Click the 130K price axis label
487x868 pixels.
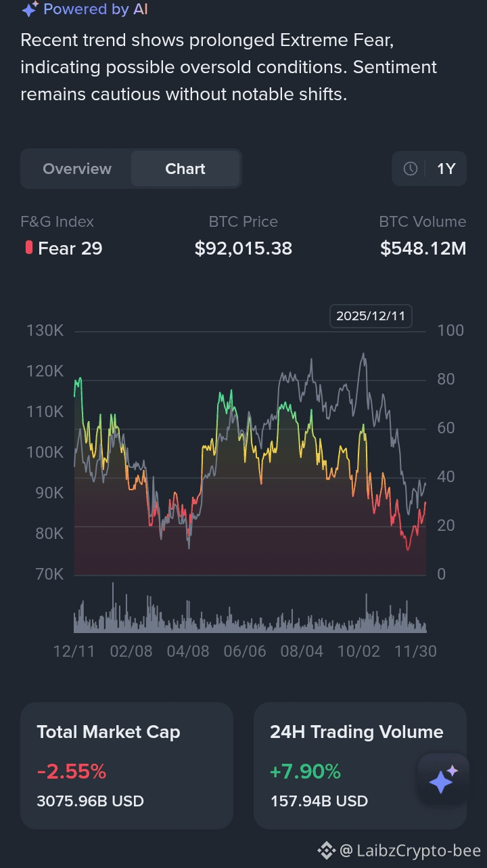point(45,330)
